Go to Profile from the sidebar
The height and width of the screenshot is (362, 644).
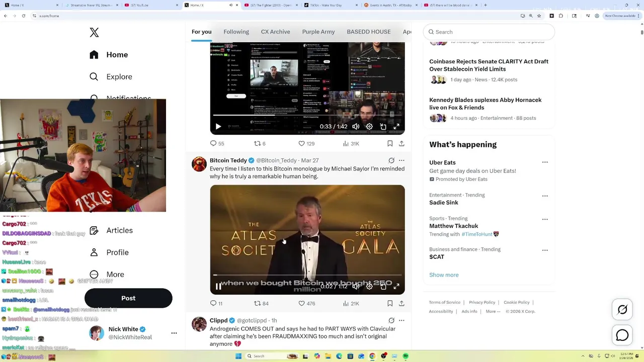click(x=109, y=252)
